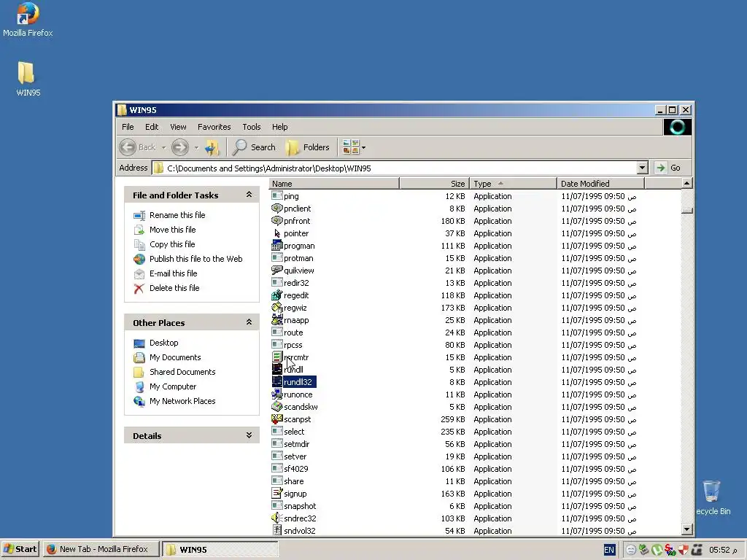
Task: Open the Views icon in toolbar
Action: point(351,147)
